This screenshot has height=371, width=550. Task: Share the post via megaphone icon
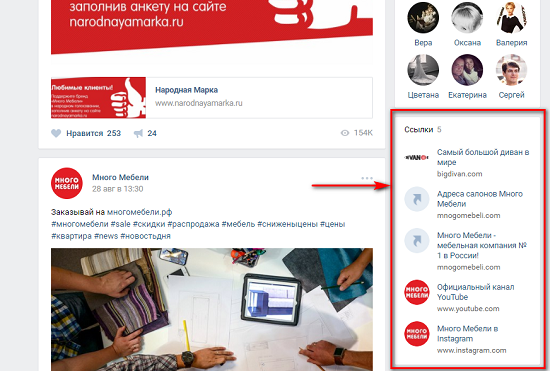139,133
